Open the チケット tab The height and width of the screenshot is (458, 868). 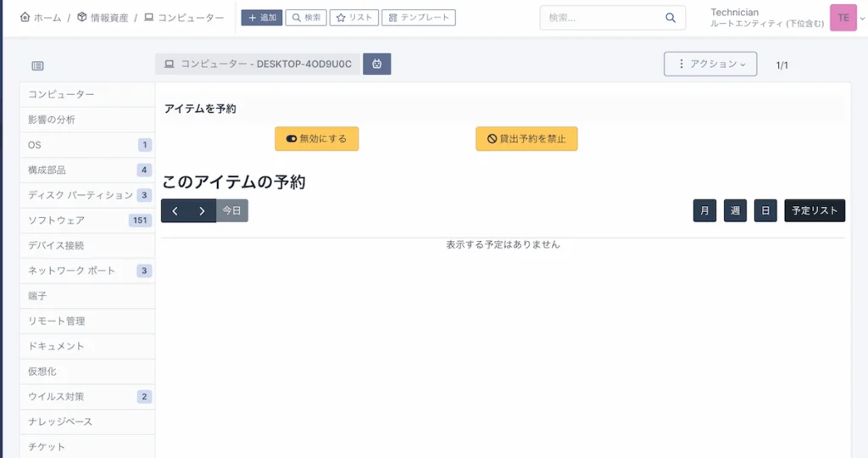pos(87,447)
